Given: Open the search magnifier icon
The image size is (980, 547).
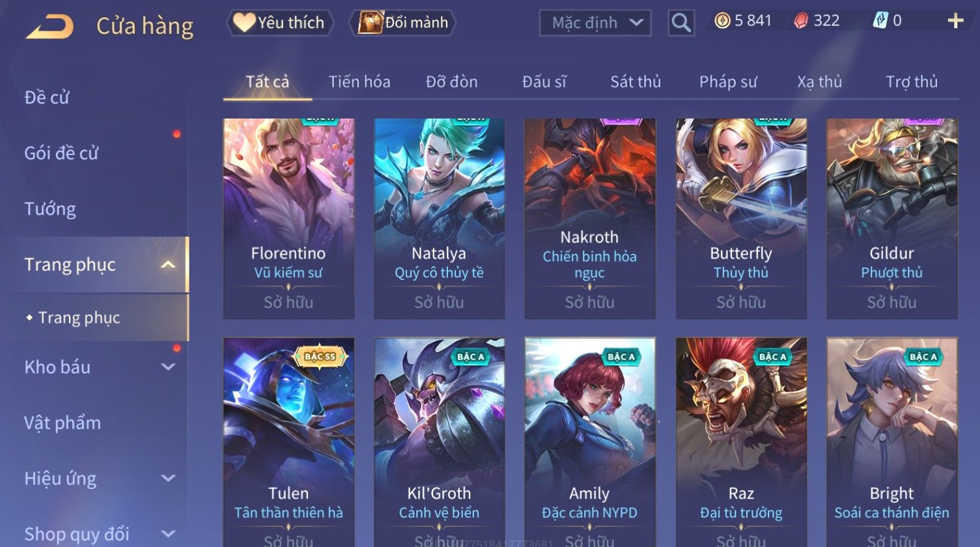Looking at the screenshot, I should [681, 23].
